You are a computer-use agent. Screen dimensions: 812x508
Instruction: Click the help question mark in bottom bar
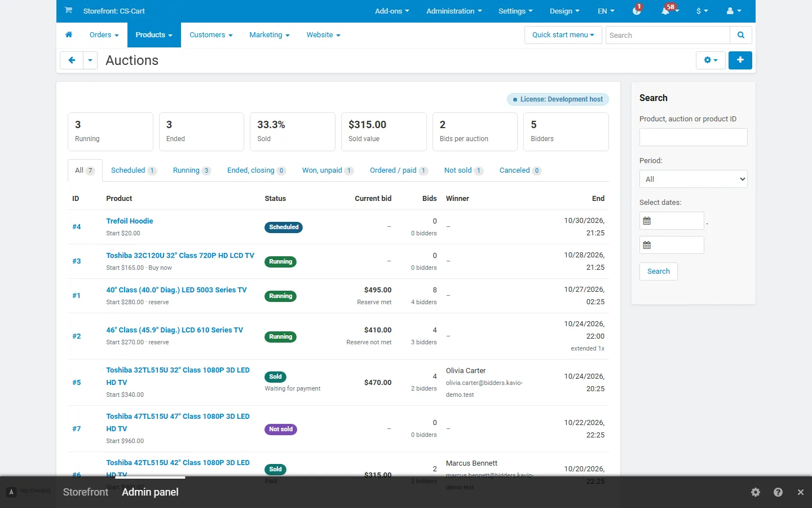click(778, 492)
